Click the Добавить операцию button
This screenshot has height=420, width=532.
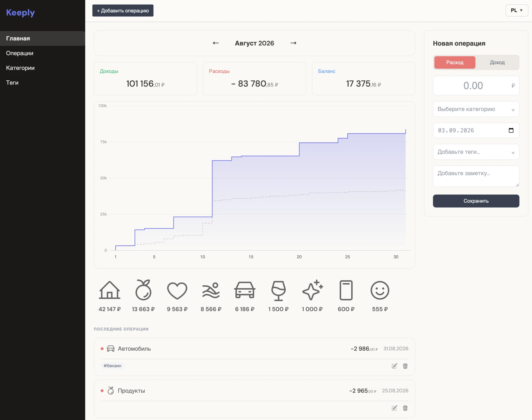point(123,11)
